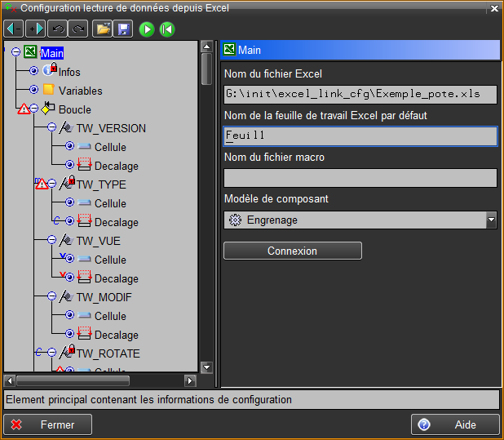The image size is (504, 440).
Task: Save configuration with the floppy disk icon
Action: [x=122, y=29]
